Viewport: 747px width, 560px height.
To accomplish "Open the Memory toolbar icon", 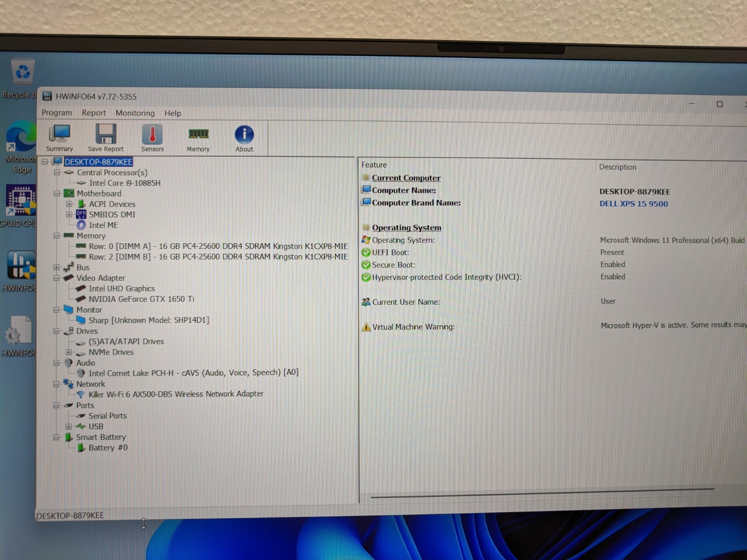I will point(198,139).
